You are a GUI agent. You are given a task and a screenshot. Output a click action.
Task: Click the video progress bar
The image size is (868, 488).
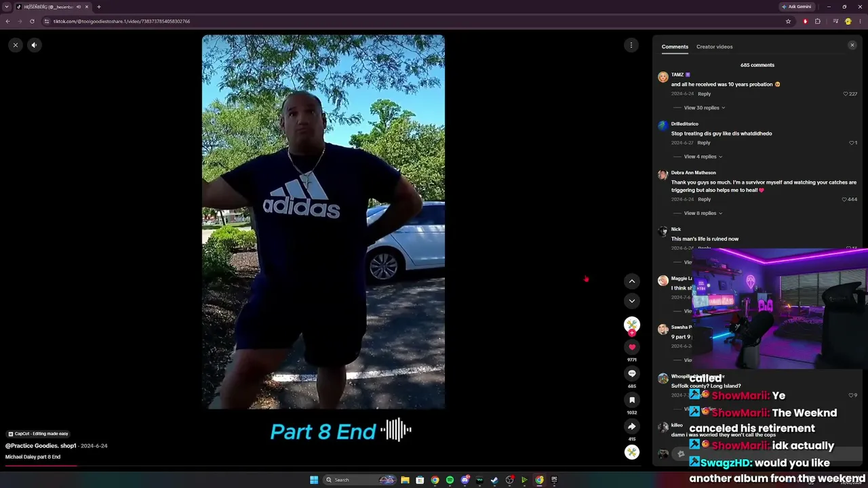pos(323,466)
